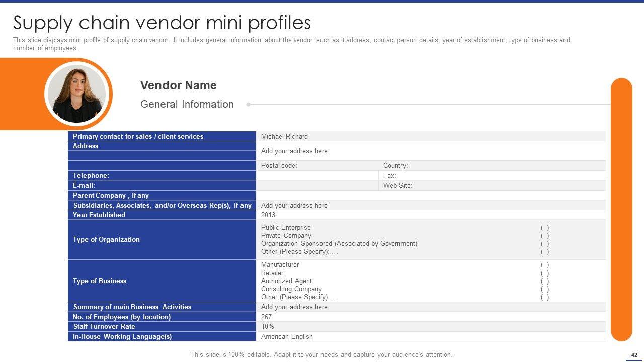The width and height of the screenshot is (644, 362).
Task: Select the Year Established value 2013
Action: pyautogui.click(x=268, y=215)
